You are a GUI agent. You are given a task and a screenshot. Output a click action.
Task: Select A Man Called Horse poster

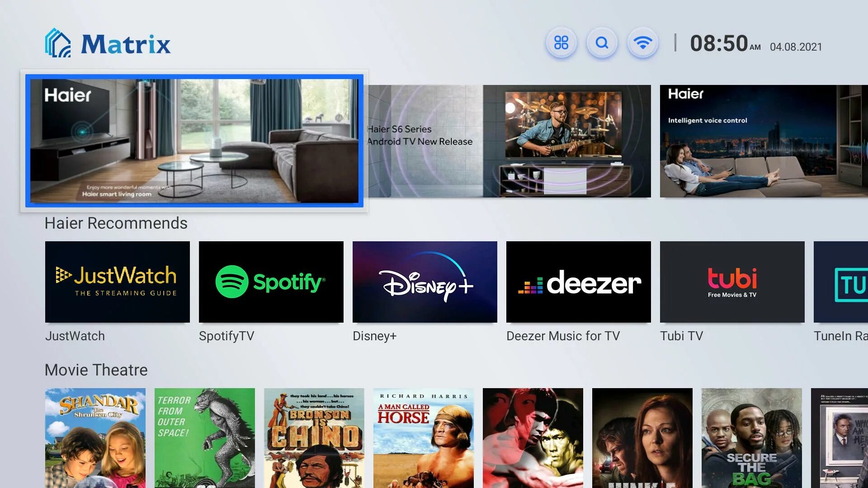coord(424,437)
